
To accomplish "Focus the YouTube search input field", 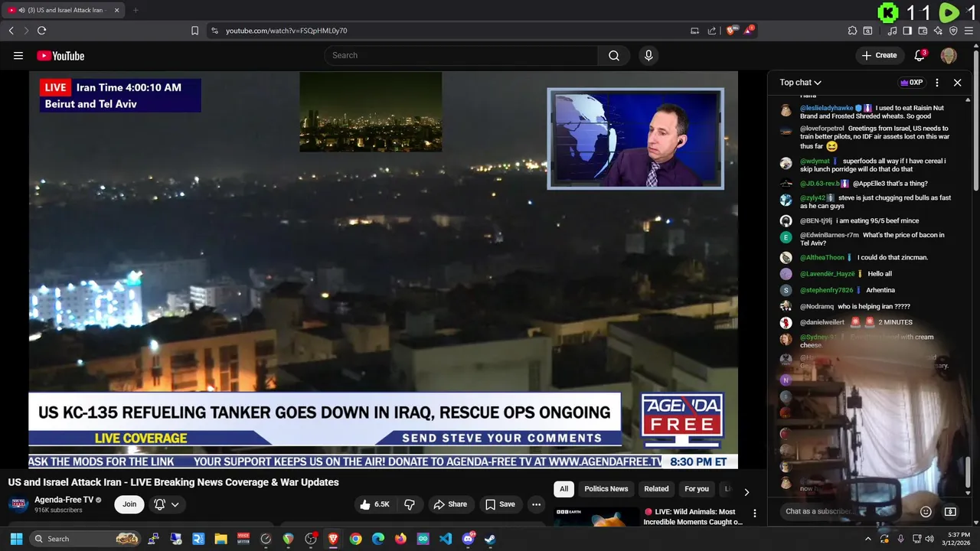I will click(461, 55).
